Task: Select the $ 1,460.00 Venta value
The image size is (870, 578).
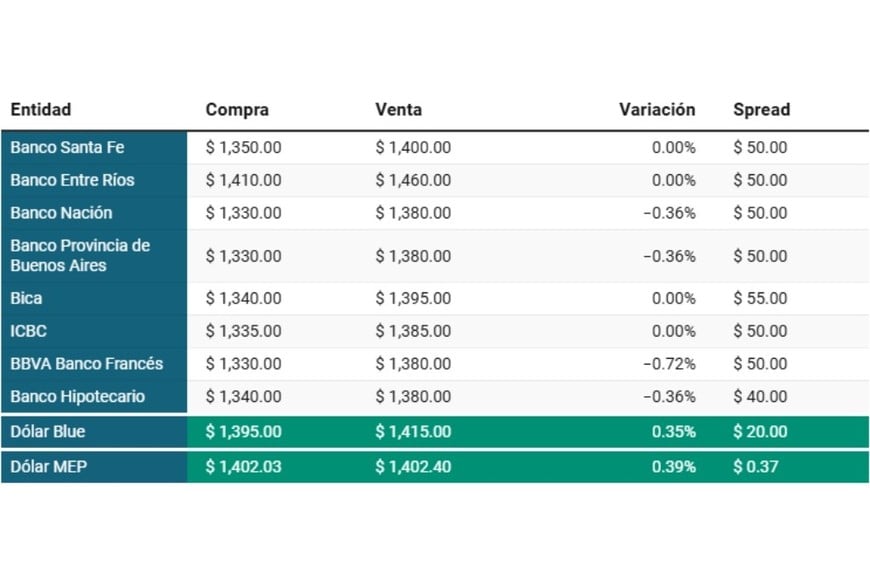Action: (413, 180)
